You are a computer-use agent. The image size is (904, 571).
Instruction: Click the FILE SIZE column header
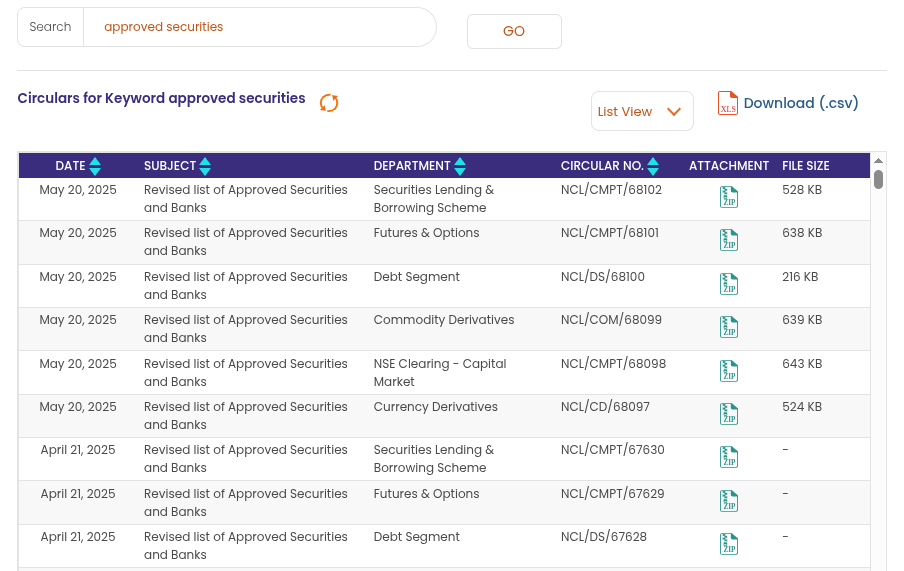point(805,166)
